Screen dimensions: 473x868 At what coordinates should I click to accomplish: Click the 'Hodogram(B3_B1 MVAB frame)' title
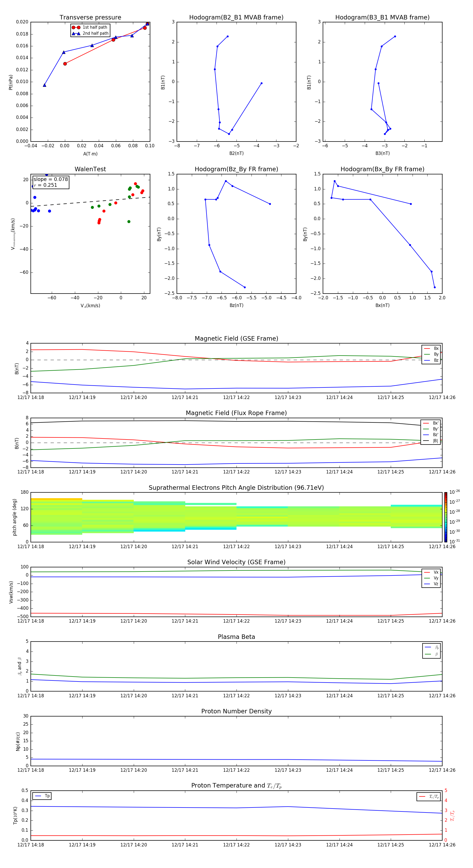click(382, 18)
